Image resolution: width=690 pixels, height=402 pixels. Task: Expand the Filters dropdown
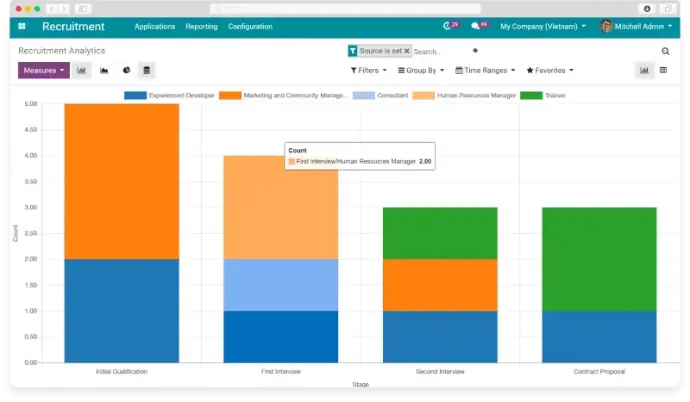[x=367, y=71]
